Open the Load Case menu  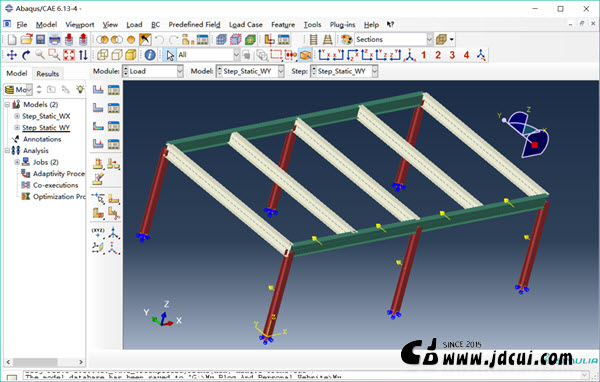pos(246,24)
